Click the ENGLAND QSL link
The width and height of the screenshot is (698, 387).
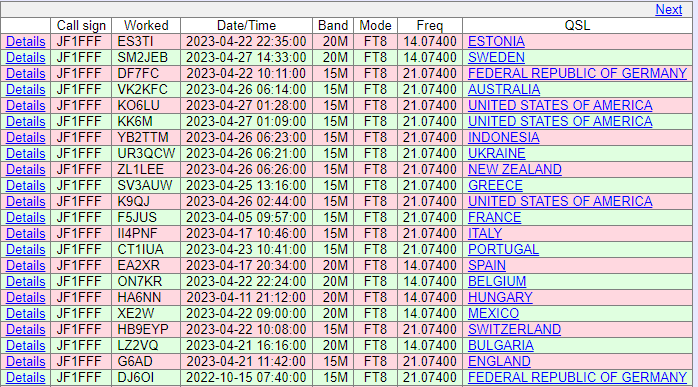(499, 362)
